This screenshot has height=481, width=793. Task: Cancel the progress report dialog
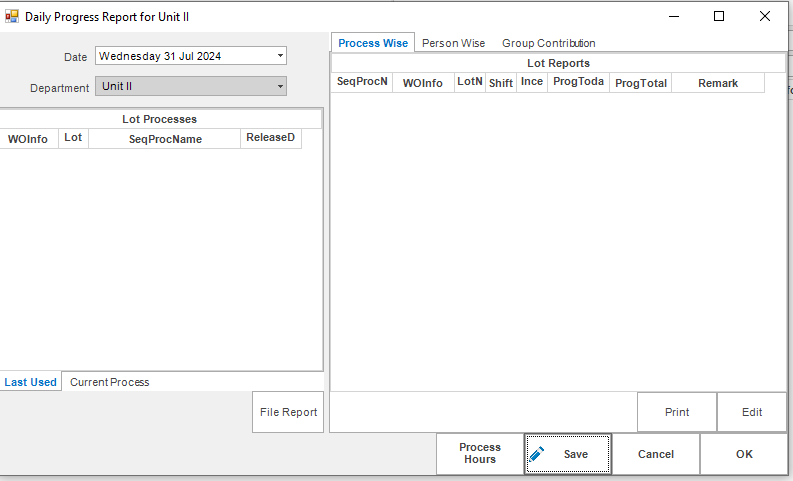(x=656, y=454)
